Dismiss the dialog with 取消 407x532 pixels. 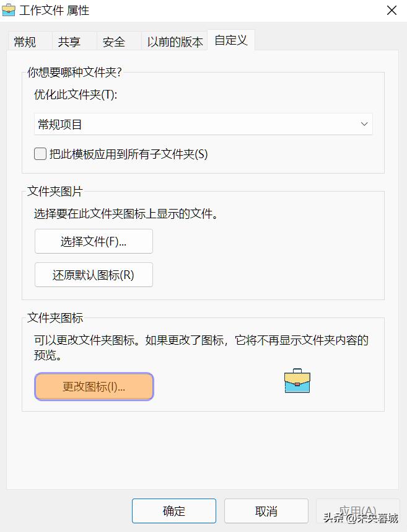[x=266, y=511]
